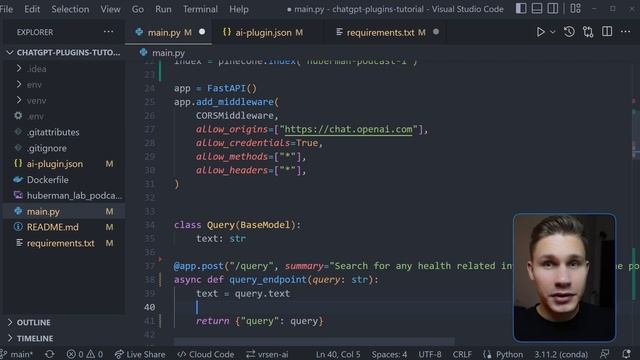Click the synchronize changes icon
Viewport: 640px width, 360px height.
pos(50,354)
